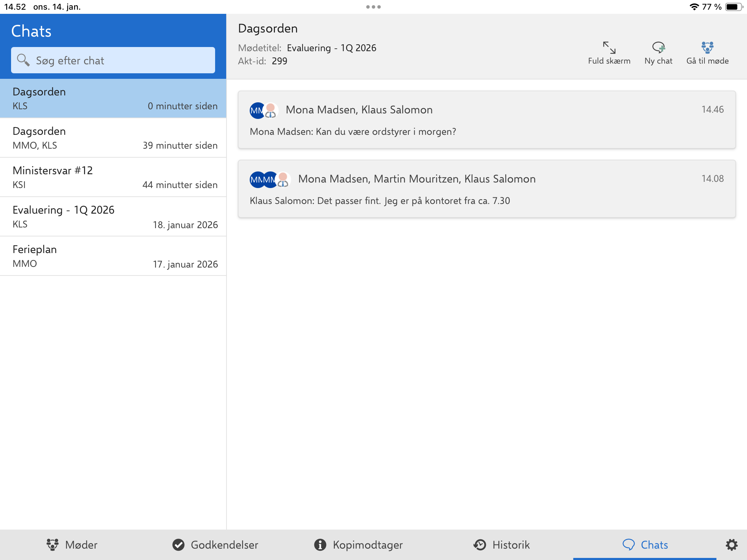Open Dagsorden chat with MMO, KLS
The height and width of the screenshot is (560, 747).
click(113, 138)
